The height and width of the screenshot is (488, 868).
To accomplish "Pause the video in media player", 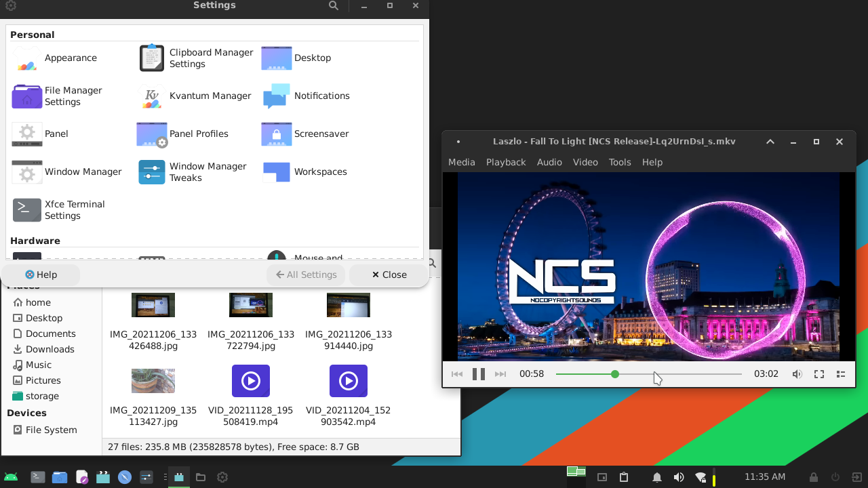I will [479, 374].
